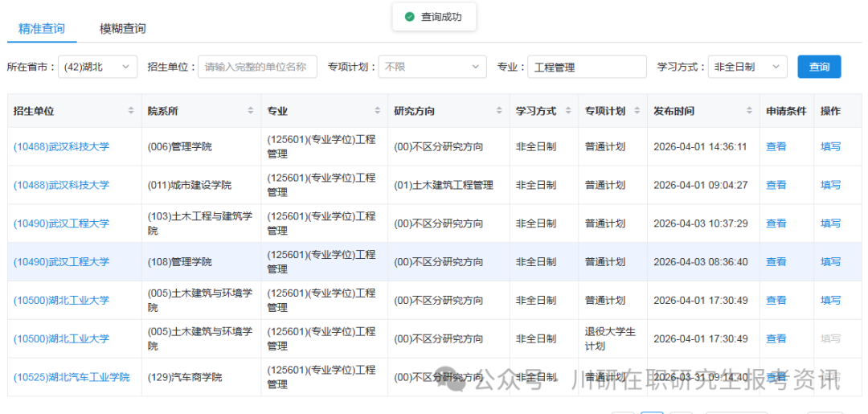Click the 专业 input field with 工程管理
The width and height of the screenshot is (868, 414).
pos(587,67)
